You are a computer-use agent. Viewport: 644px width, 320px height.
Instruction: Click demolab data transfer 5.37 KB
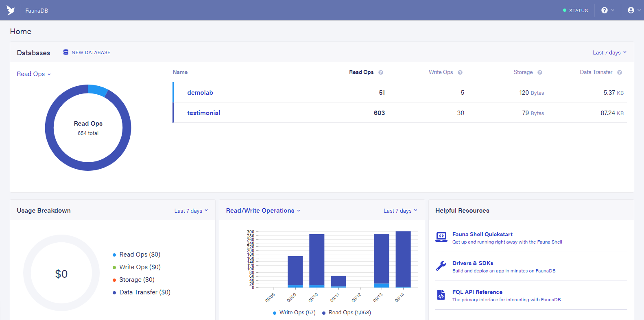coord(613,93)
